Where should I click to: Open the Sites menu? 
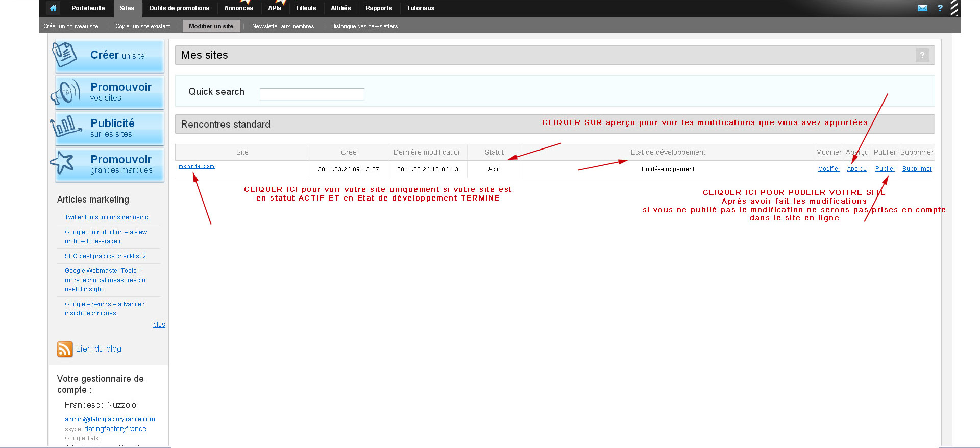click(127, 8)
